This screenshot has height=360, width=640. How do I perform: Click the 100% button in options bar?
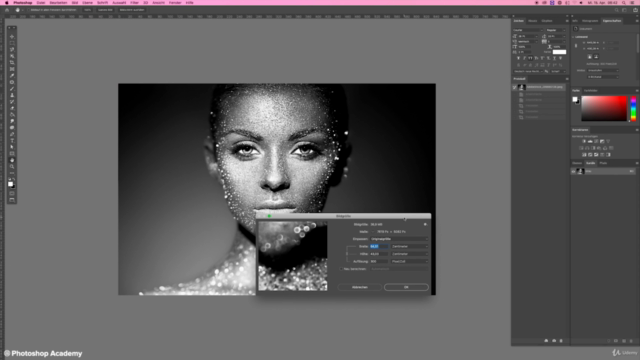click(x=87, y=10)
